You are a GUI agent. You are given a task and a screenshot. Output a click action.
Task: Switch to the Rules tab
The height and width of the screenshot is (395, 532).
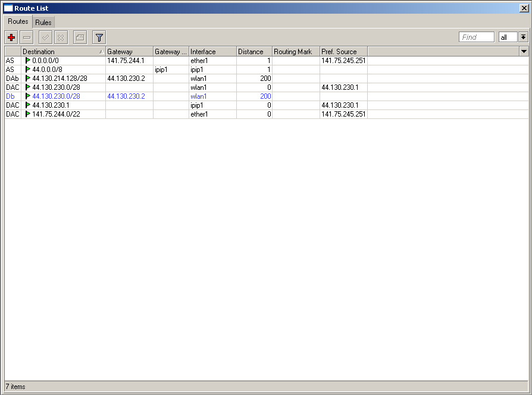tap(43, 22)
